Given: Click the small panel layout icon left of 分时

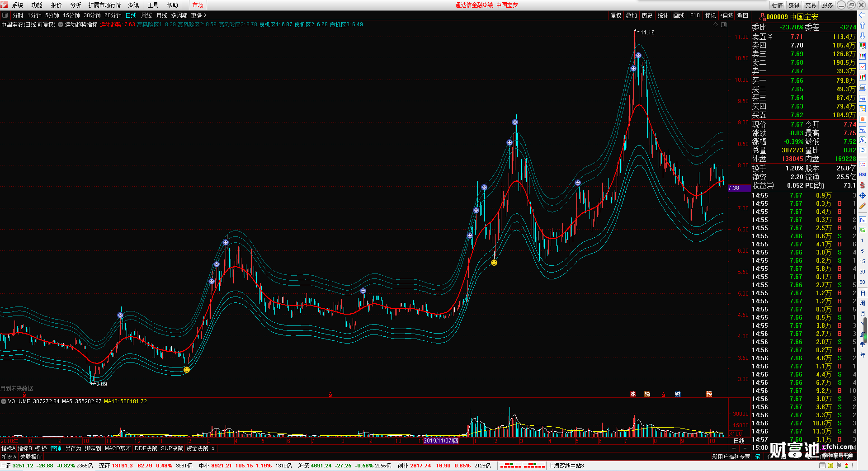Looking at the screenshot, I should pyautogui.click(x=5, y=15).
